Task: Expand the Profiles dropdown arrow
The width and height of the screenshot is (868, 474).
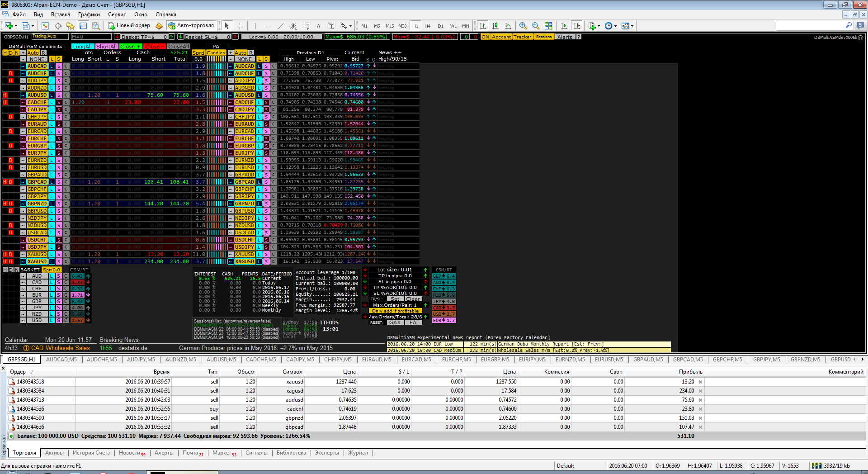Action: tap(33, 26)
